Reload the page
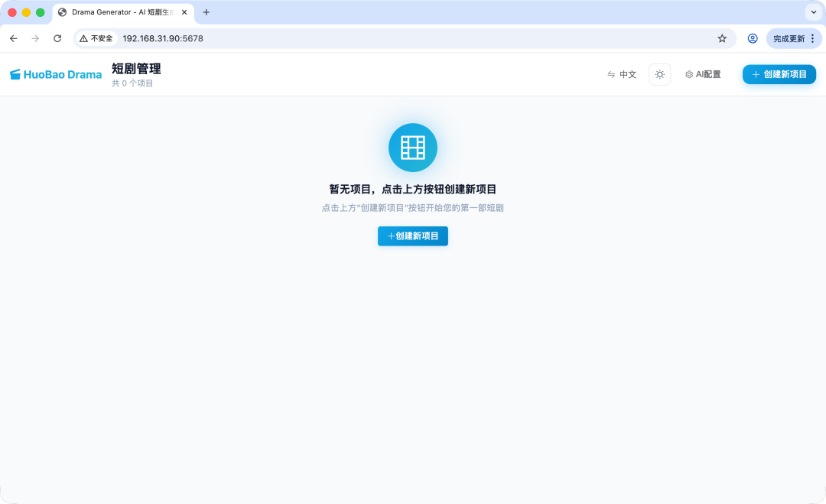 57,37
